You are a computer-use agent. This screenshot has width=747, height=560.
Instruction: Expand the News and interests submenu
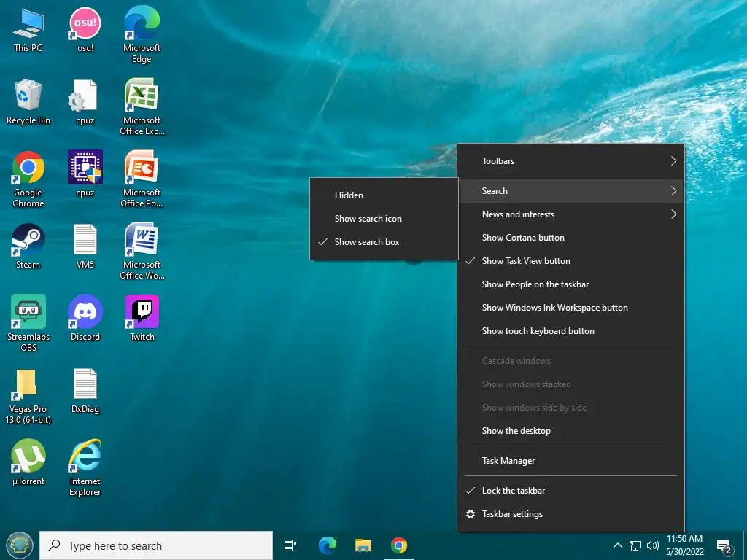tap(570, 214)
